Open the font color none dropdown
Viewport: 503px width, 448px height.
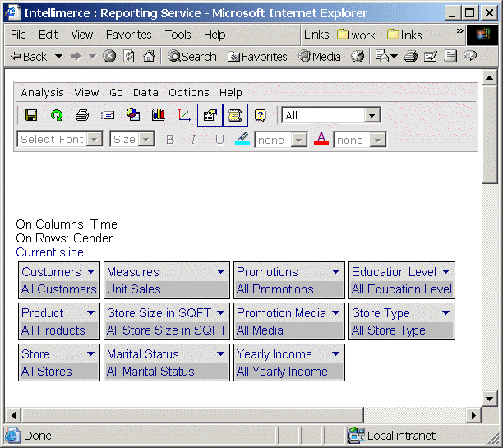pyautogui.click(x=377, y=140)
